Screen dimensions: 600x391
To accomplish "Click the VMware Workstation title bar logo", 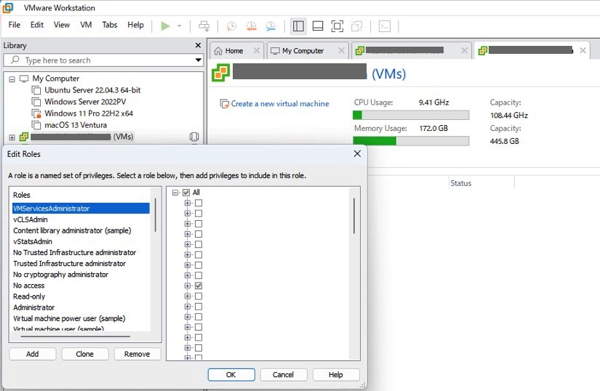I will (8, 8).
